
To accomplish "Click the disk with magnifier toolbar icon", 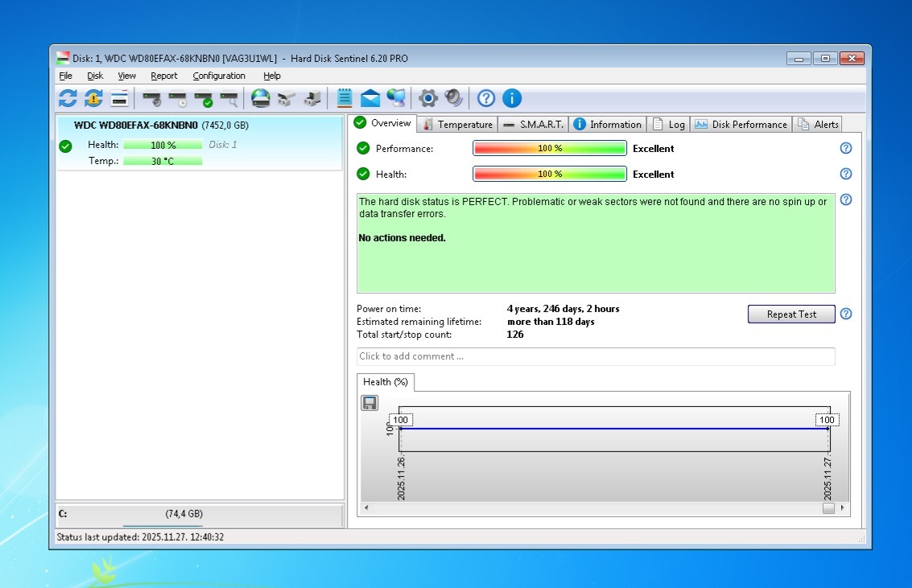I will (229, 99).
